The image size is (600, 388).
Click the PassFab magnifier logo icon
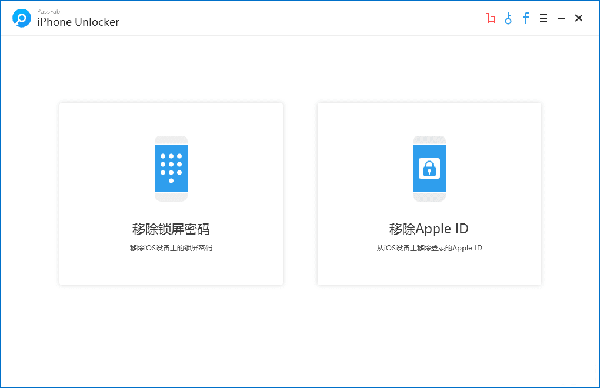21,18
